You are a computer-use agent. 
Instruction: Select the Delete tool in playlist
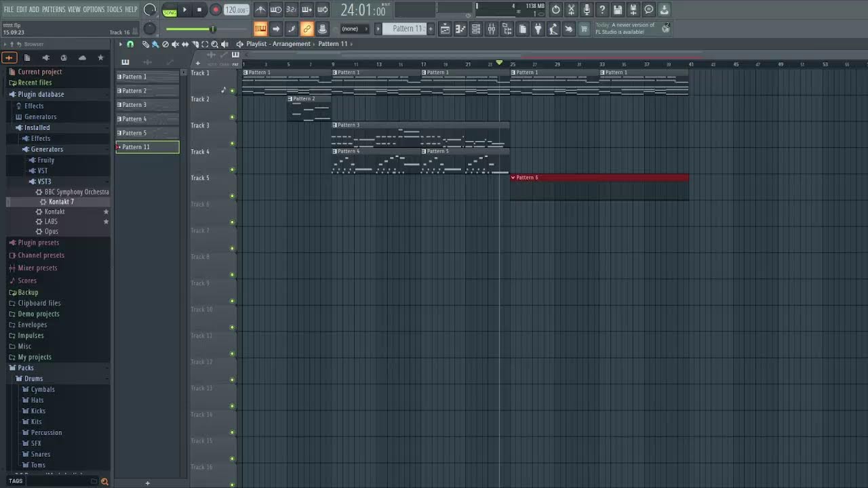(165, 44)
